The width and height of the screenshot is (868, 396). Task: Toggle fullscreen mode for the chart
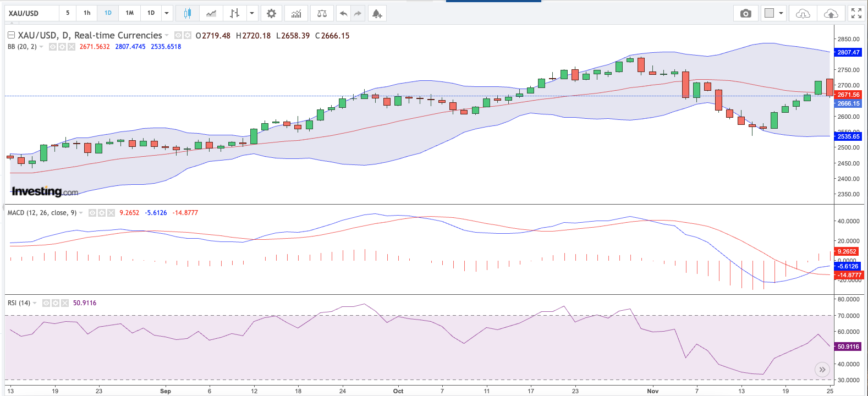[856, 13]
